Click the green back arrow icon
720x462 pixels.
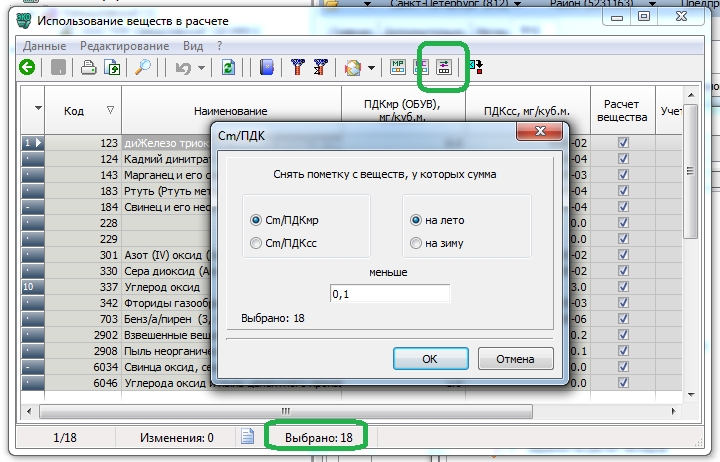(27, 68)
